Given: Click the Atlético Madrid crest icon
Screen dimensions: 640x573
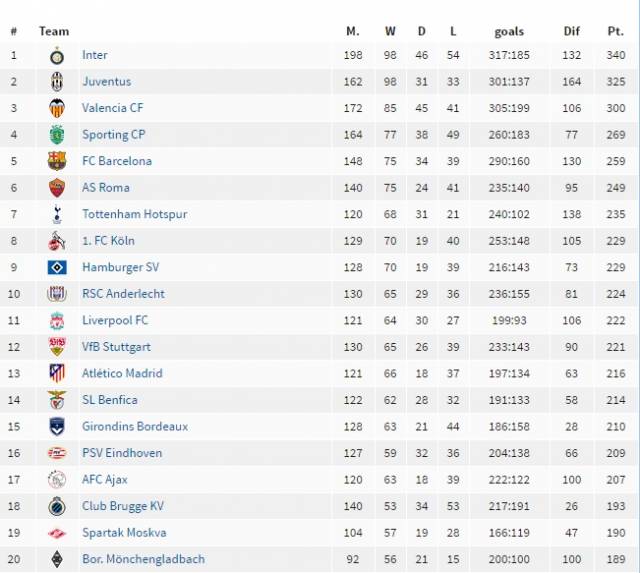Looking at the screenshot, I should [57, 373].
